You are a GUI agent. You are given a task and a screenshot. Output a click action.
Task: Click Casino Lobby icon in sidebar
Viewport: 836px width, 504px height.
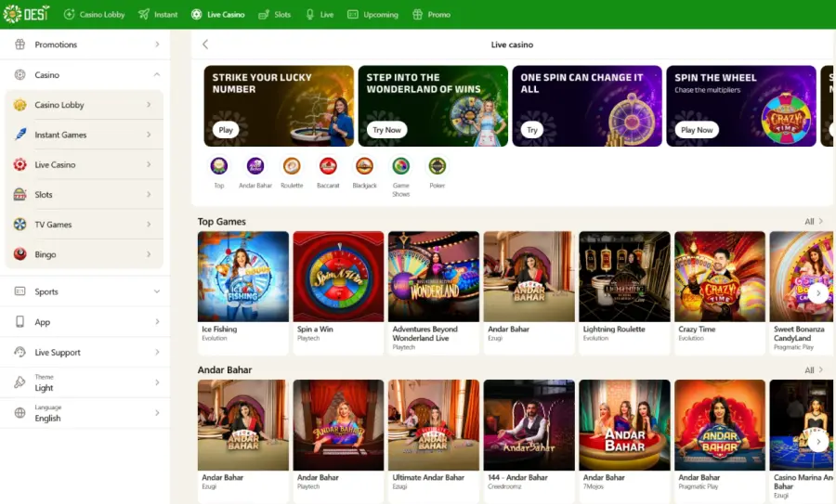tap(20, 105)
